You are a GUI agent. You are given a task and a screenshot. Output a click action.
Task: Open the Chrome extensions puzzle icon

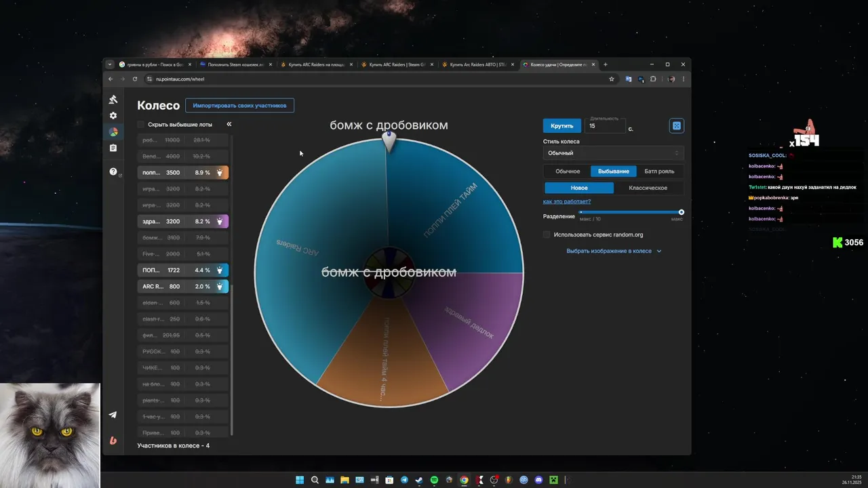653,79
